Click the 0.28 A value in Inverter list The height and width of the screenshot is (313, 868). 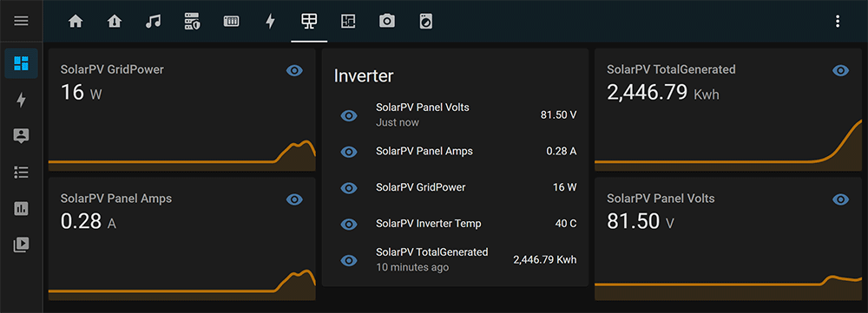[562, 152]
